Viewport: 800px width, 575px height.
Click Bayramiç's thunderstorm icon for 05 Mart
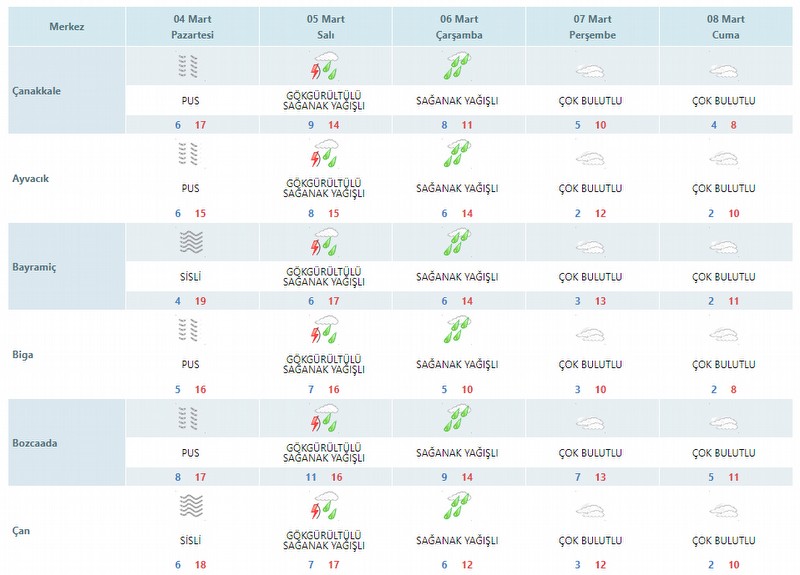(324, 242)
